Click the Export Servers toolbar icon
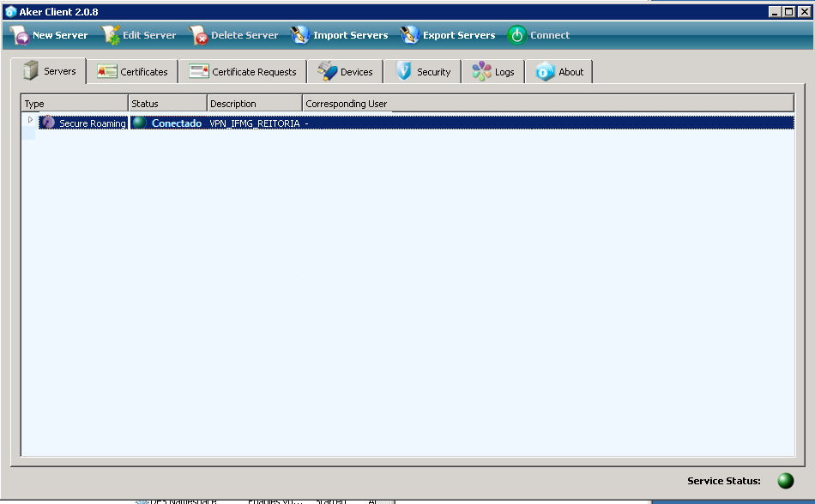 click(x=410, y=35)
